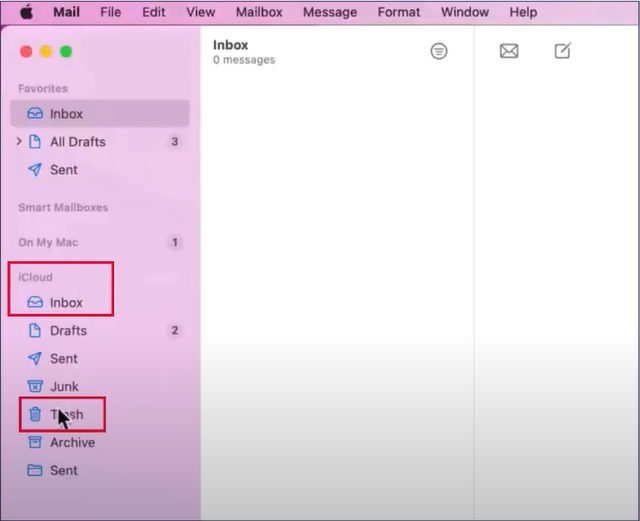Open the iCloud Junk mailbox
This screenshot has width=640, height=521.
click(100, 386)
